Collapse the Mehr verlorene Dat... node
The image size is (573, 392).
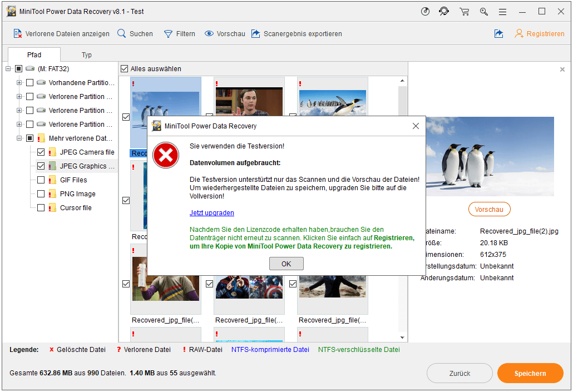tap(19, 138)
